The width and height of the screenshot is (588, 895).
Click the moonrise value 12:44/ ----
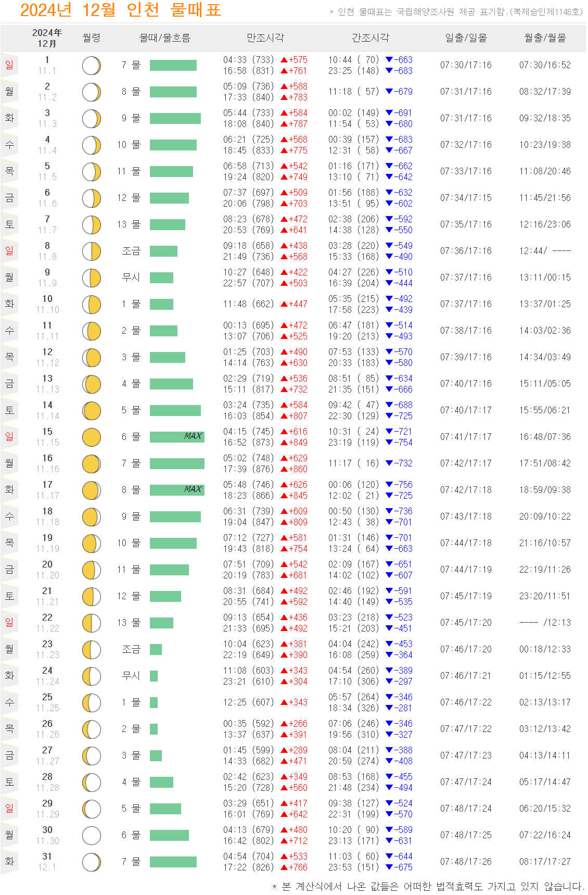[545, 251]
